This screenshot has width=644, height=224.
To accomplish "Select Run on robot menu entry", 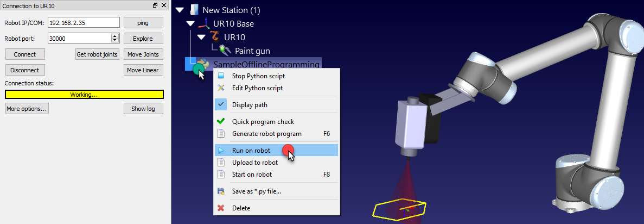I will pos(251,151).
